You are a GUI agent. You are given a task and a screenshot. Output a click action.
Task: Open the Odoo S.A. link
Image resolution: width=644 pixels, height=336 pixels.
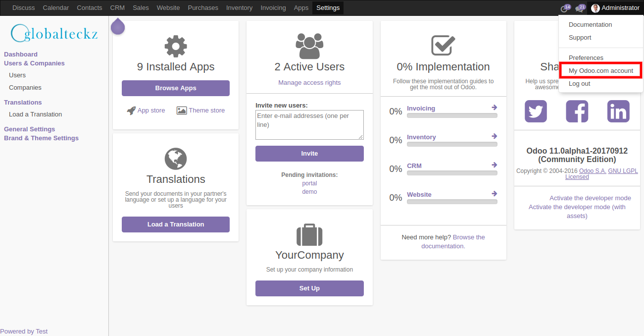[593, 171]
